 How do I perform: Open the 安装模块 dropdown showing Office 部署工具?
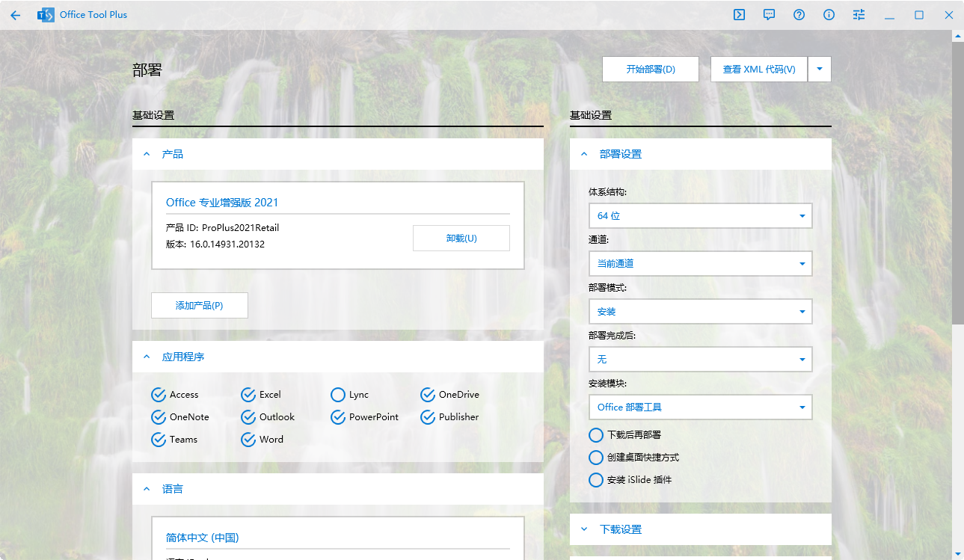pos(701,407)
